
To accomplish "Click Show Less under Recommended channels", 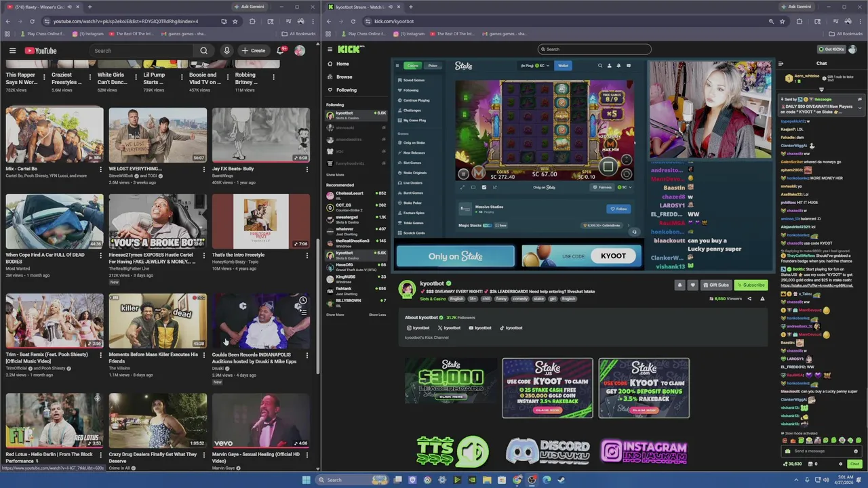I will tap(377, 314).
